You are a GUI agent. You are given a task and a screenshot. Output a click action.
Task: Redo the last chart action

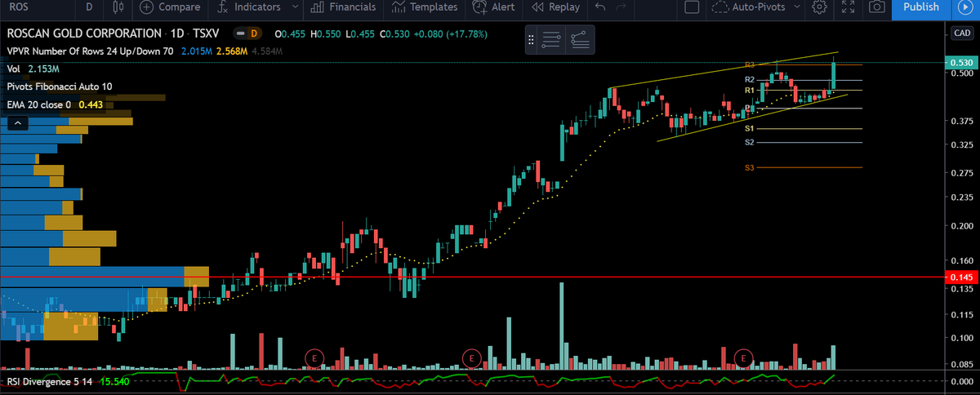tap(622, 7)
